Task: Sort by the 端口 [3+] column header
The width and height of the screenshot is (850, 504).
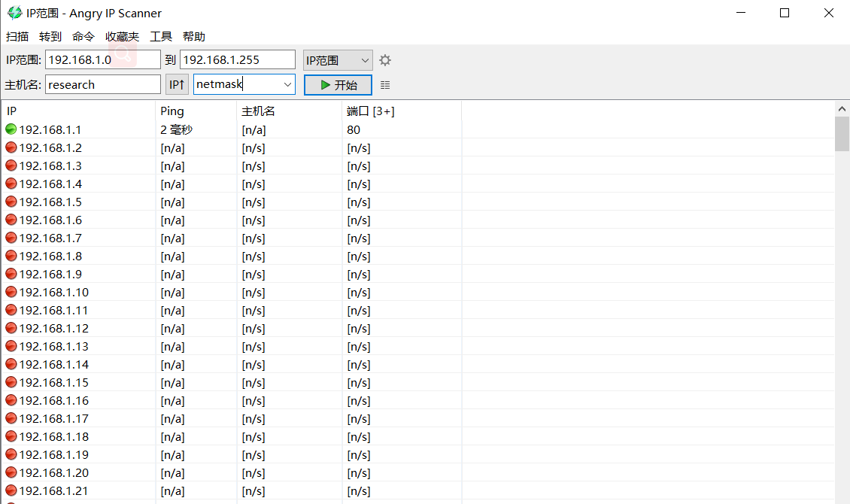Action: point(402,111)
